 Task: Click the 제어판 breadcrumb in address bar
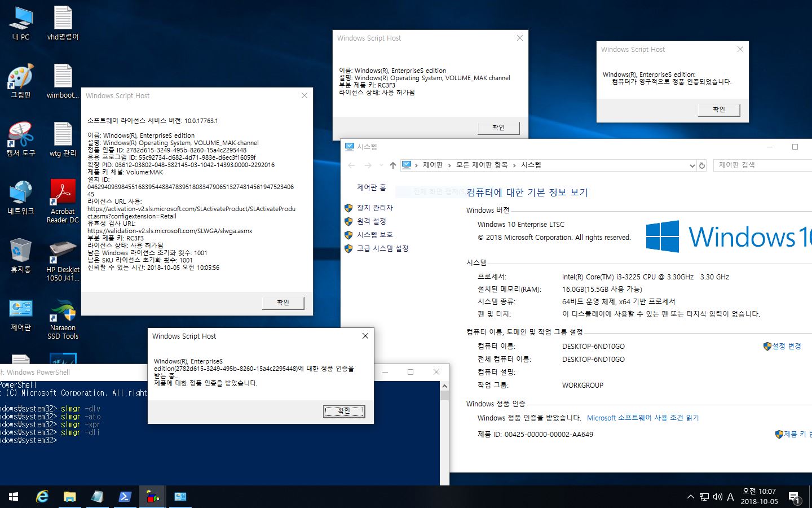433,165
